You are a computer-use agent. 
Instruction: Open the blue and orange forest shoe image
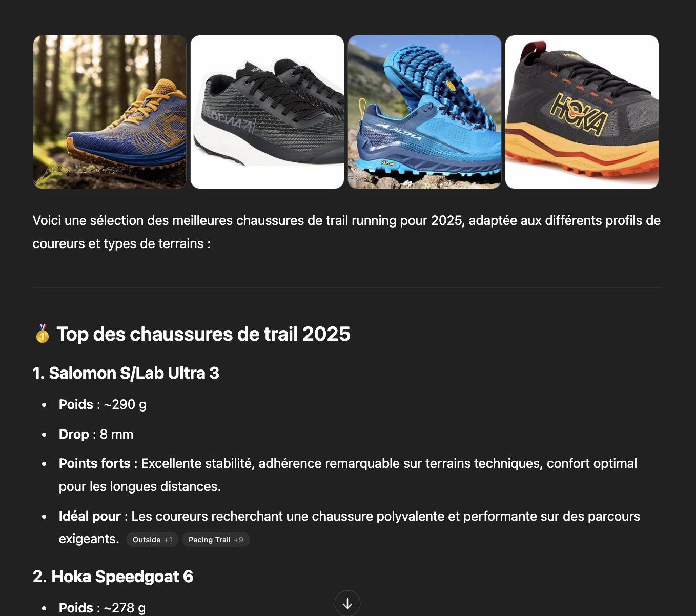110,112
